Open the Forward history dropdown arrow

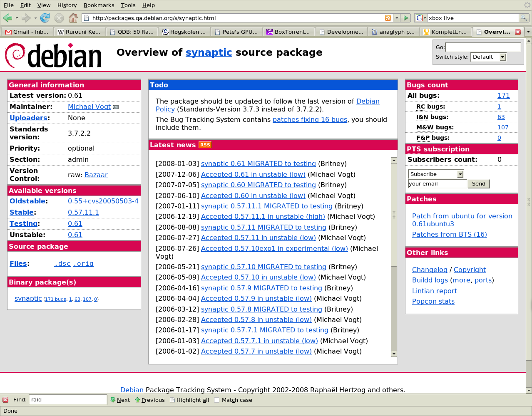point(35,18)
